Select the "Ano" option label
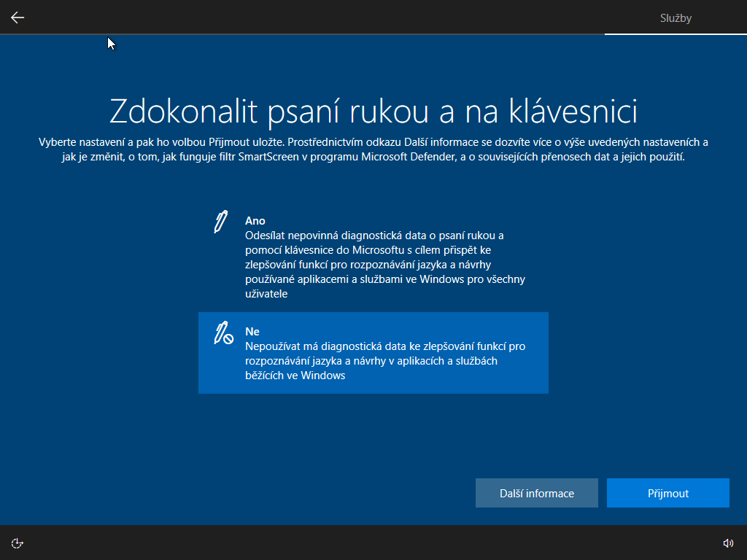The width and height of the screenshot is (747, 560). (255, 220)
